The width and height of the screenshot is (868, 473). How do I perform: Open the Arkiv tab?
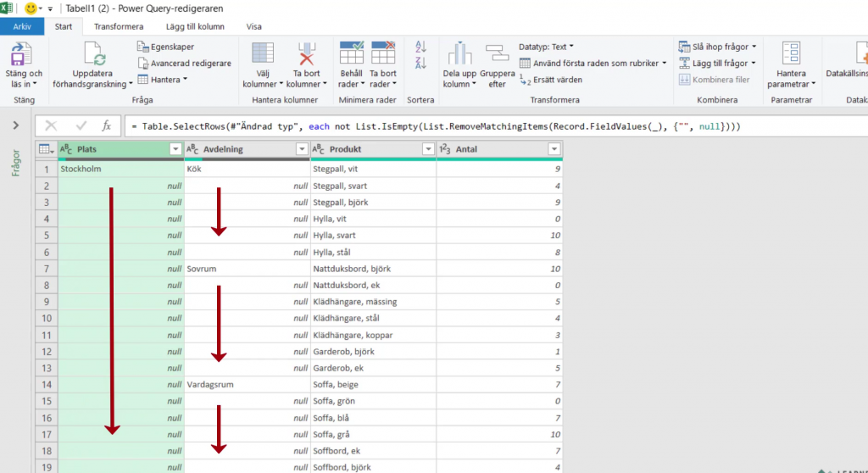[22, 26]
